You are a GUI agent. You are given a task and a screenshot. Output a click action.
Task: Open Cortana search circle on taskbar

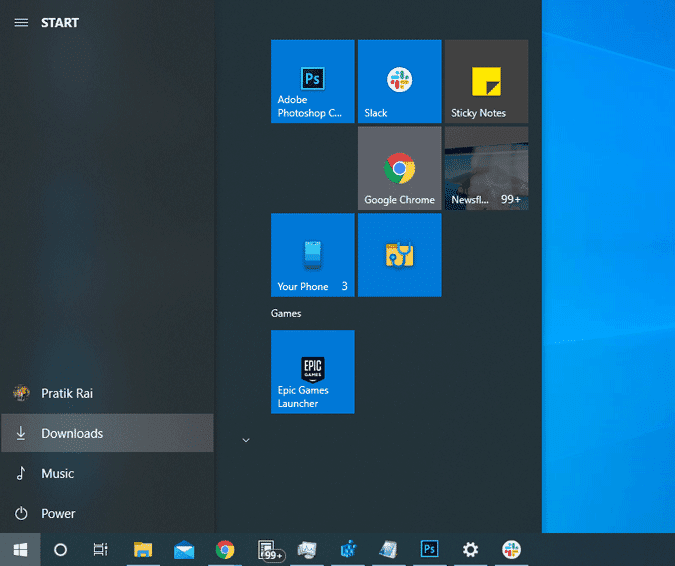tap(61, 550)
